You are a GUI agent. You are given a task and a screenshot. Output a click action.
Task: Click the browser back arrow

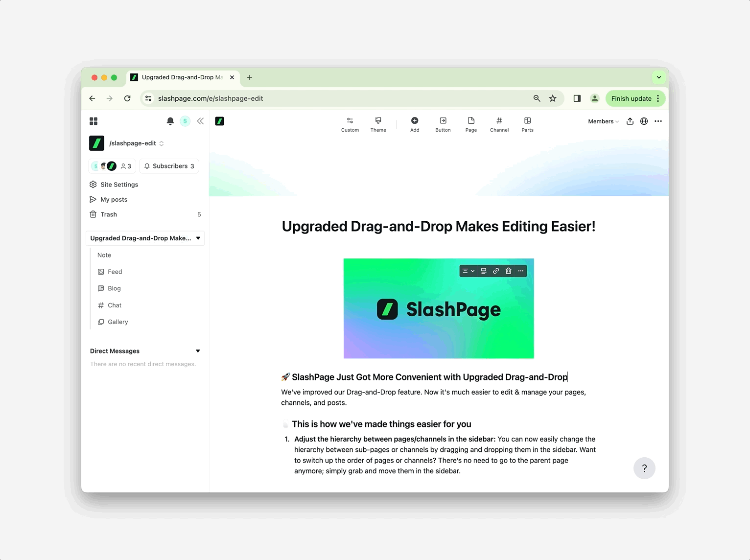tap(92, 98)
